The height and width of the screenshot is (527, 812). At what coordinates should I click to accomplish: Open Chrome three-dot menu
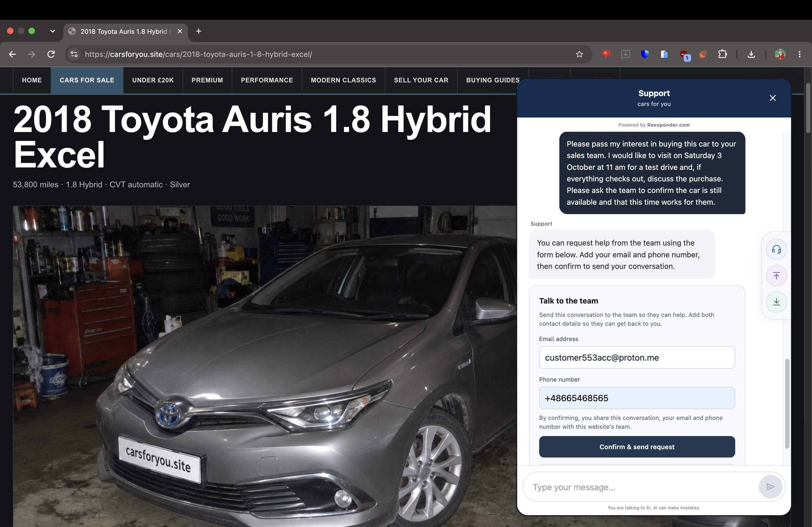[x=799, y=54]
